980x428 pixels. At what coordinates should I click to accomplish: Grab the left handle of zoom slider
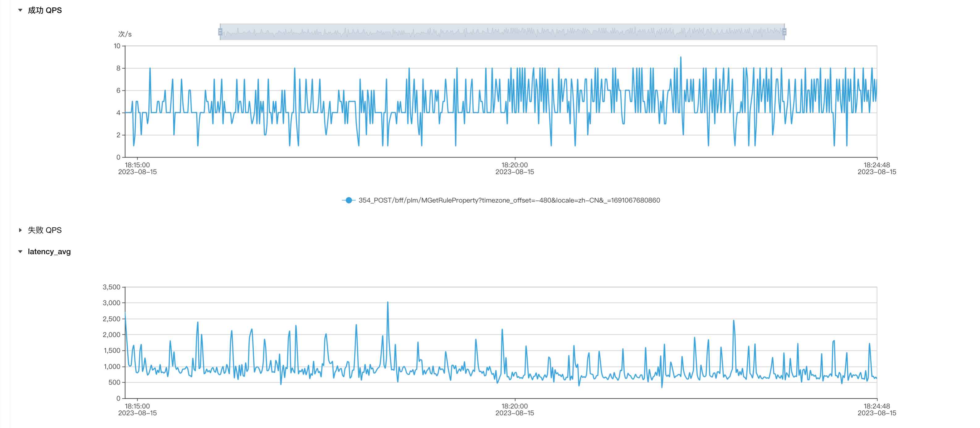pyautogui.click(x=220, y=32)
